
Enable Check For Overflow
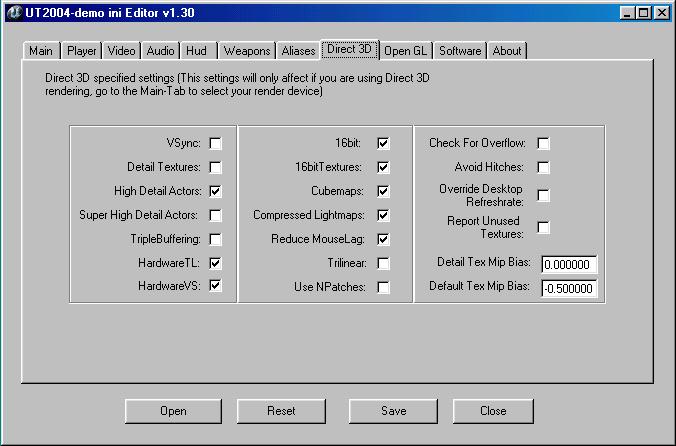[543, 143]
